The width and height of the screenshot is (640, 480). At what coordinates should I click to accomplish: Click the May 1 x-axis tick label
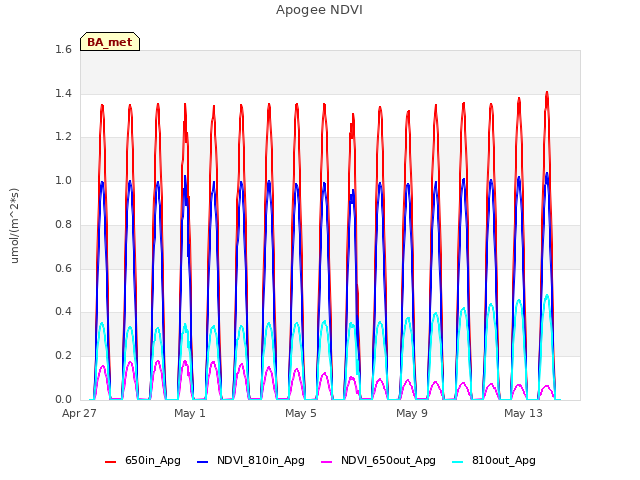(x=190, y=413)
